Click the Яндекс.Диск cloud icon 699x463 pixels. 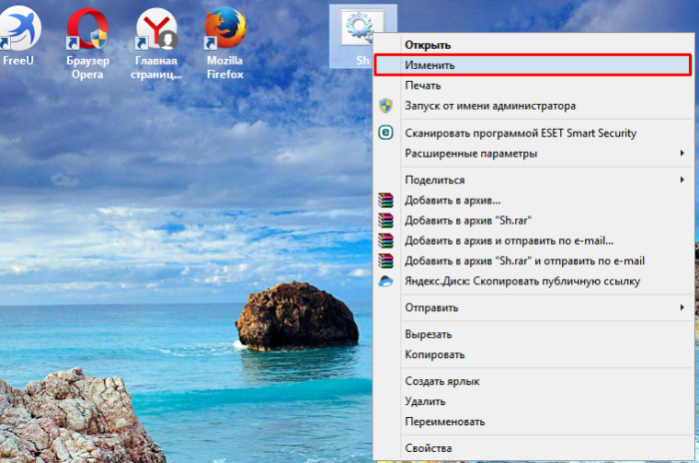(x=386, y=281)
